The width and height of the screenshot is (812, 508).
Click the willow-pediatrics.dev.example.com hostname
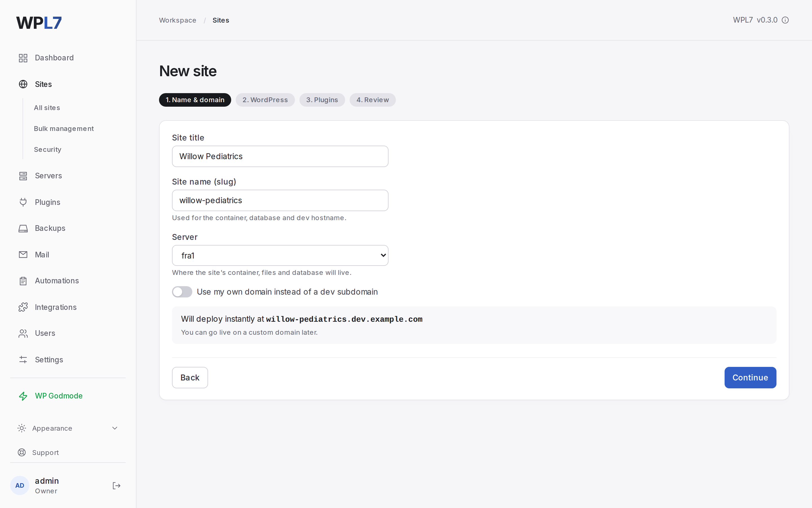coord(344,319)
